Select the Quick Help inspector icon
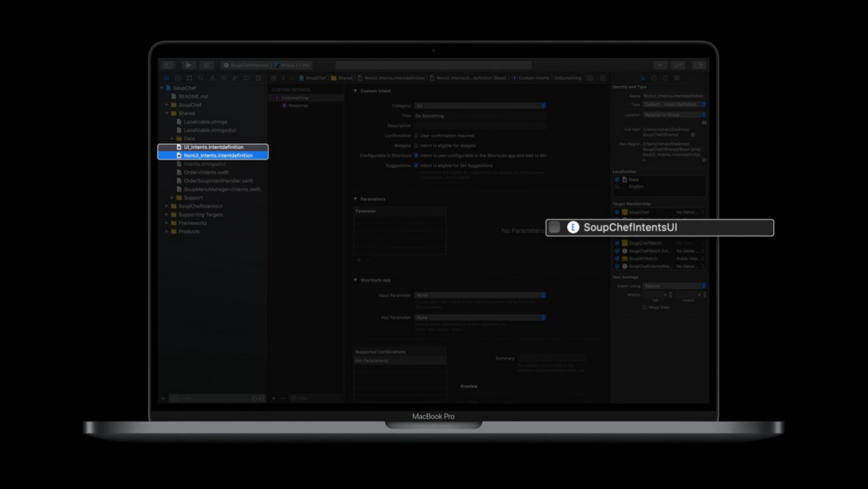This screenshot has width=868, height=489. pos(665,78)
